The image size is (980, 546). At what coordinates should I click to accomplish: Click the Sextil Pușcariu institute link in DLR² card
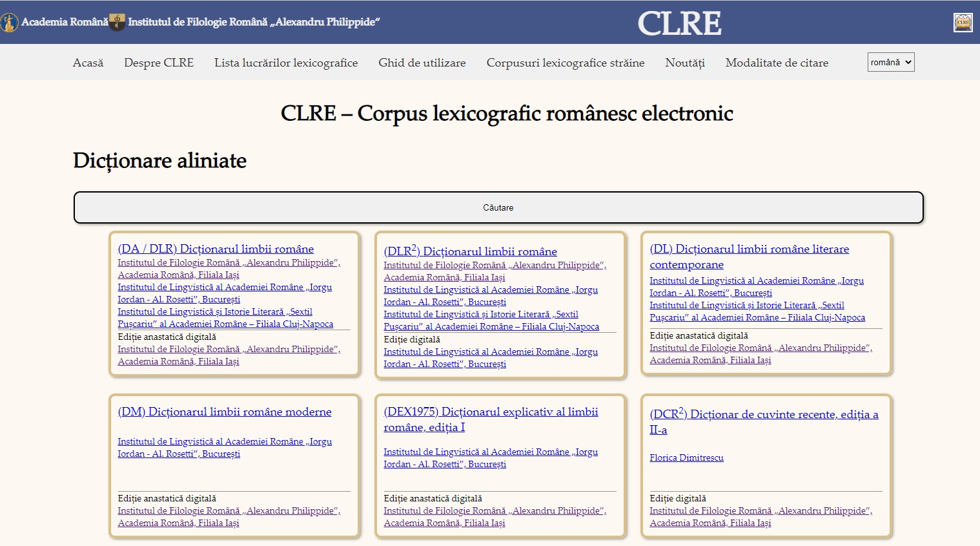(x=491, y=320)
